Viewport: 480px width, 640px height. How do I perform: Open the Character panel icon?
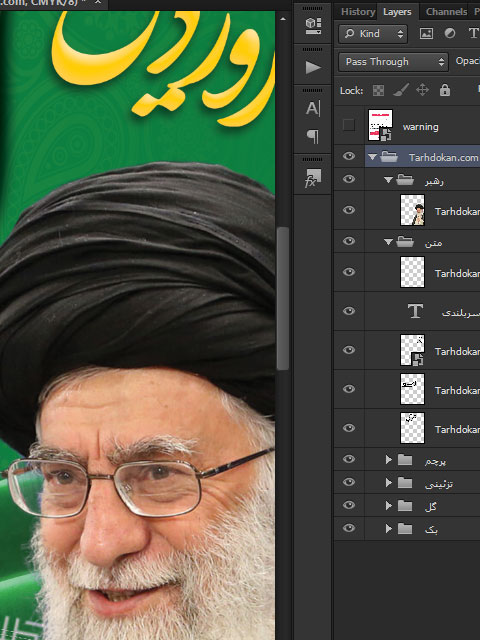click(x=313, y=109)
